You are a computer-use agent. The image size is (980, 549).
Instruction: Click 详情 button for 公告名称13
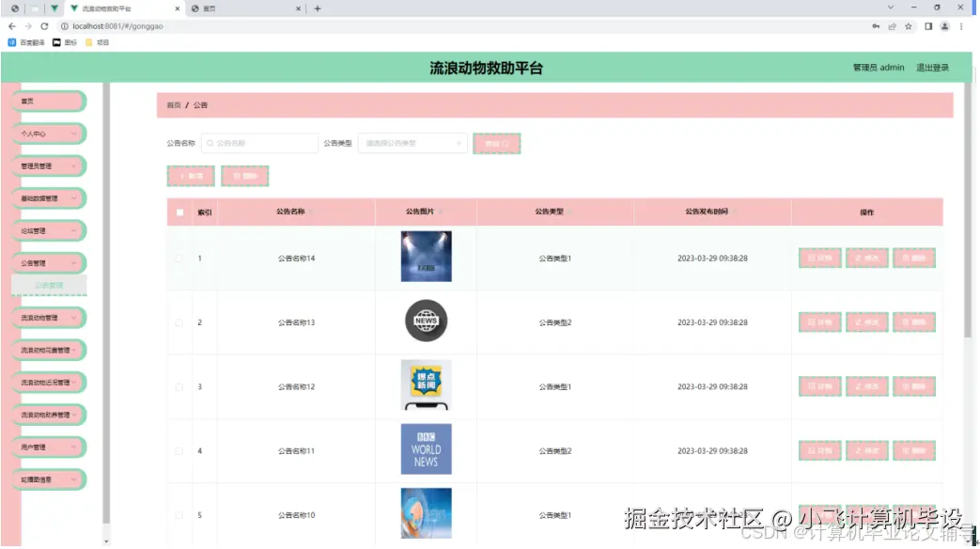point(820,322)
